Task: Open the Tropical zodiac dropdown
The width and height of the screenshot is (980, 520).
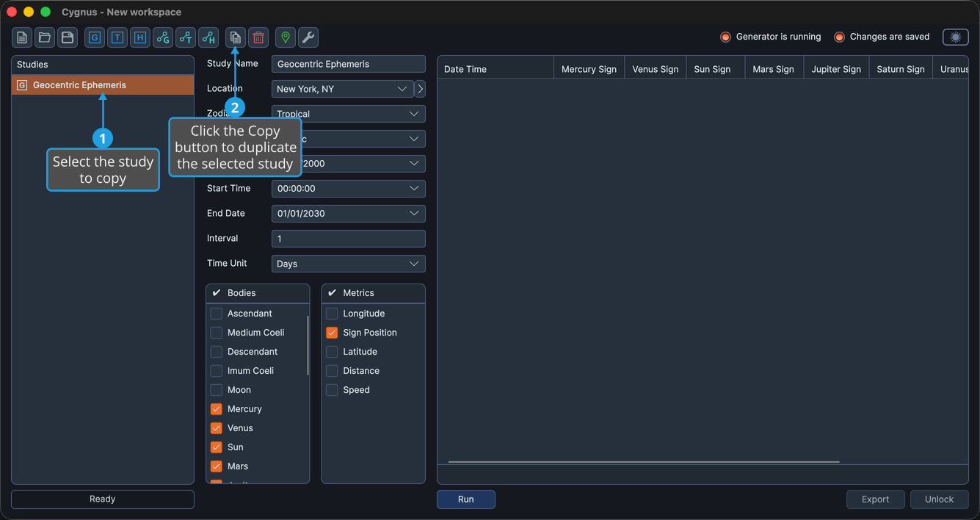Action: (349, 114)
